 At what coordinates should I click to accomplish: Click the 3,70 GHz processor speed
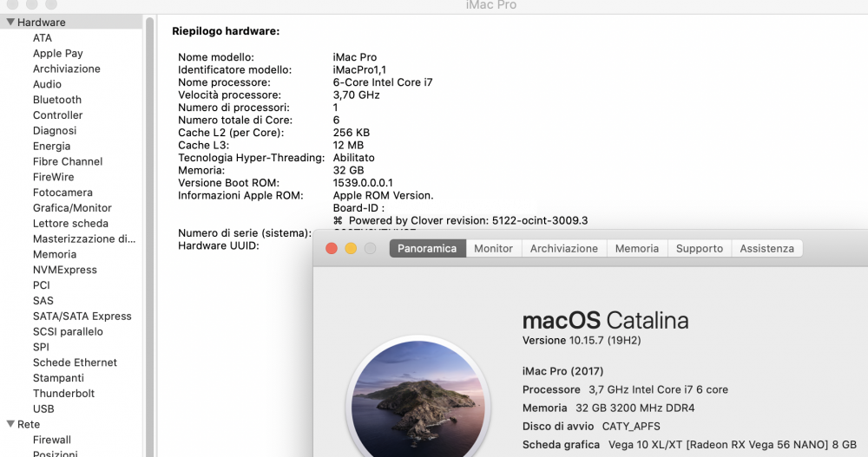[356, 95]
